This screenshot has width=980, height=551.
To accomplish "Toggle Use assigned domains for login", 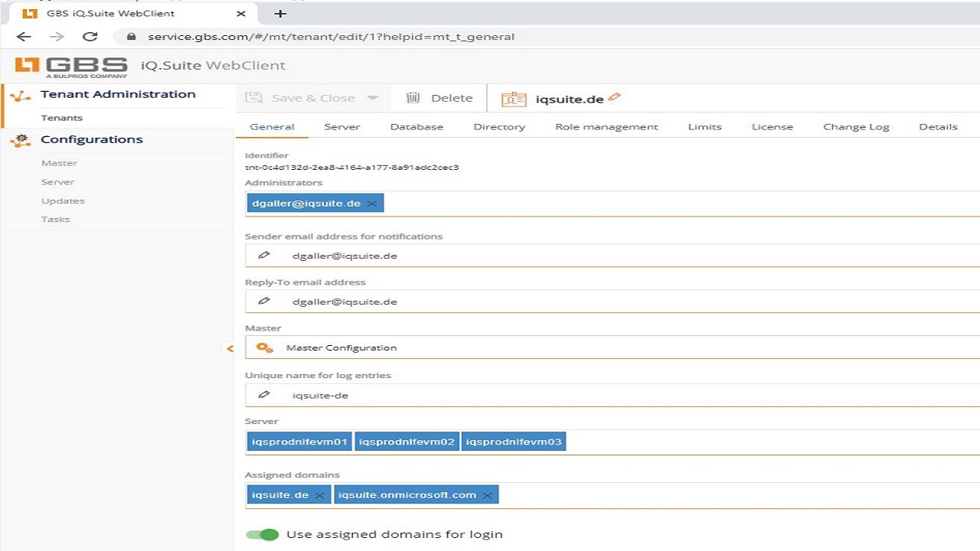I will tap(262, 534).
